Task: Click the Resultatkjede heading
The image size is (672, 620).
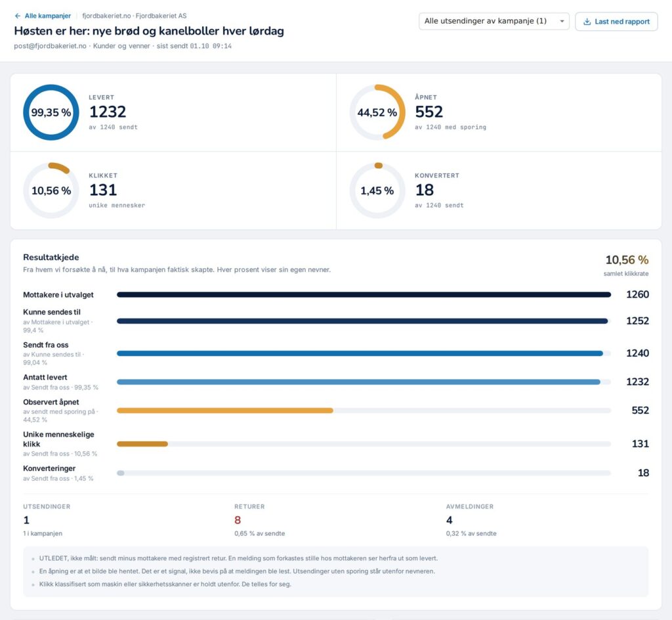Action: (x=51, y=257)
